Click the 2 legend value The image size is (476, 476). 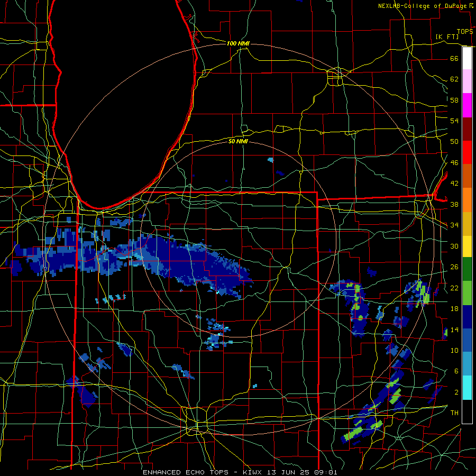[x=456, y=392]
